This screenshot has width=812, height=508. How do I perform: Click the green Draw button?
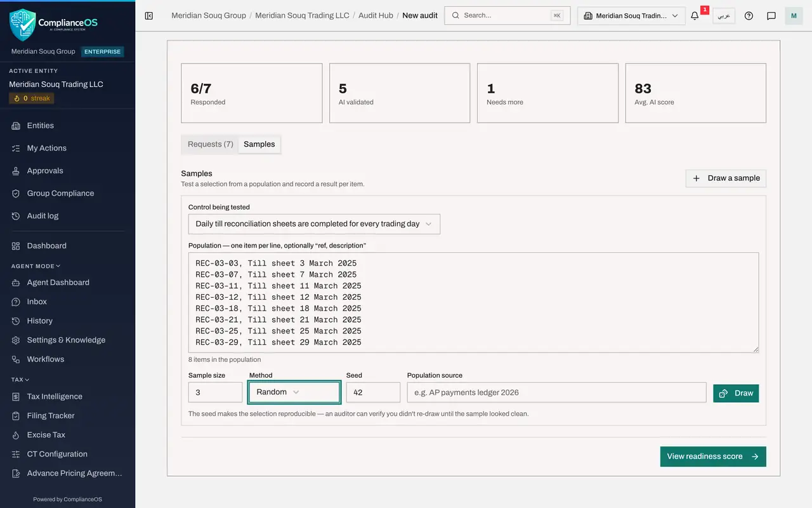736,393
